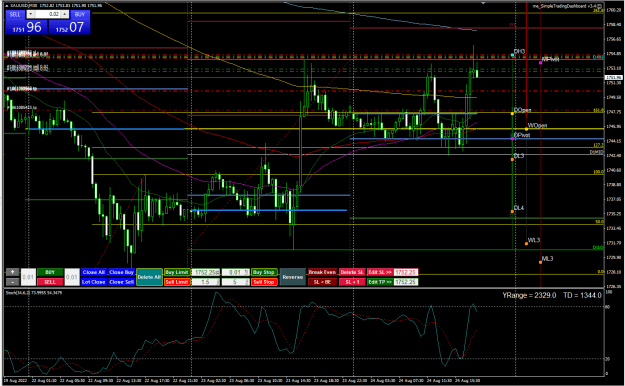Edit the pending price field 1752.26
The width and height of the screenshot is (625, 386).
tap(206, 272)
